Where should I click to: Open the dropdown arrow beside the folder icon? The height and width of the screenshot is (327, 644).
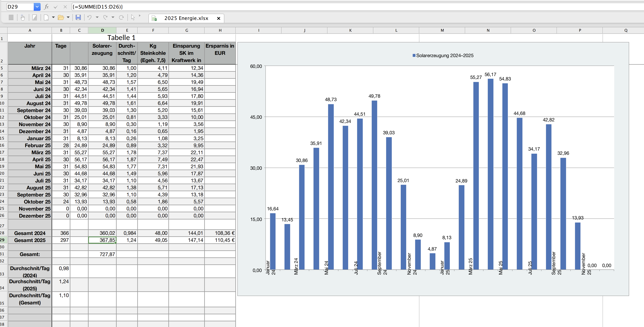click(68, 17)
